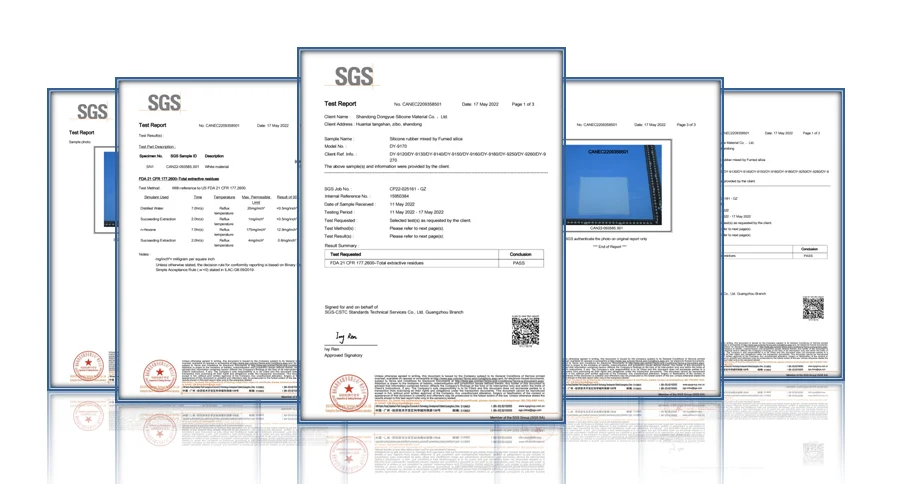Click 'Selected test(s) as requested by the client'
This screenshot has height=484, width=901.
[430, 220]
